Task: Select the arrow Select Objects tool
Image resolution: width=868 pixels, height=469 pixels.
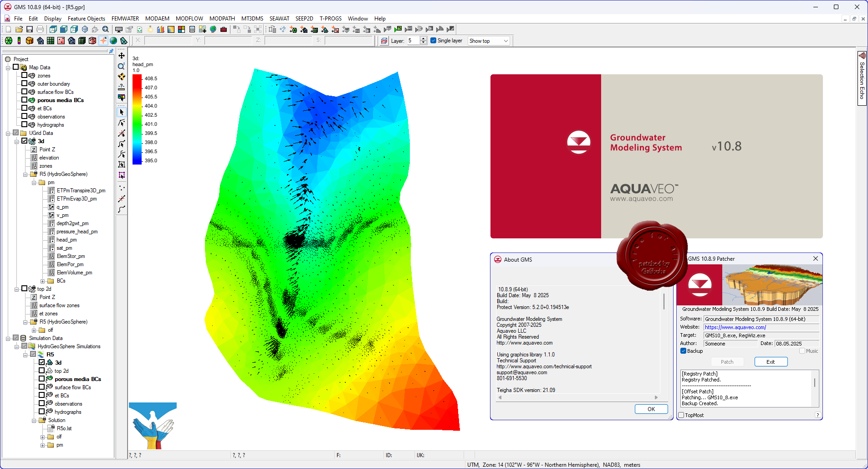Action: pyautogui.click(x=122, y=112)
